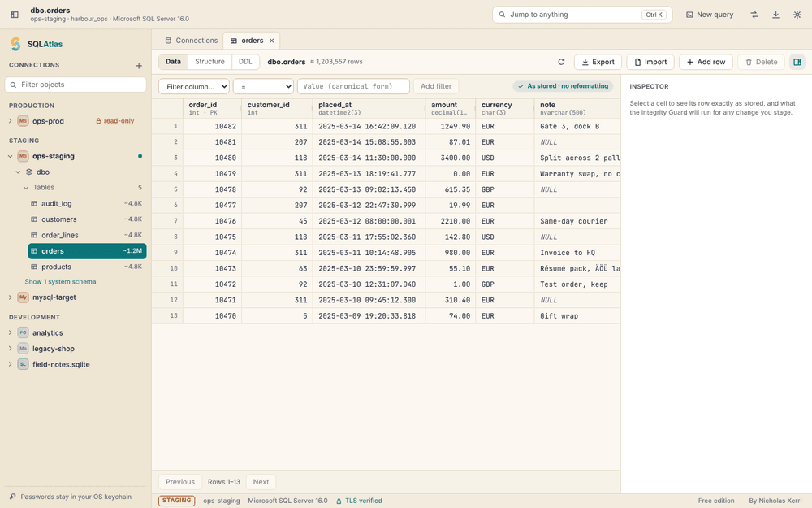The image size is (812, 508).
Task: Show 1 system schema link
Action: [x=60, y=281]
